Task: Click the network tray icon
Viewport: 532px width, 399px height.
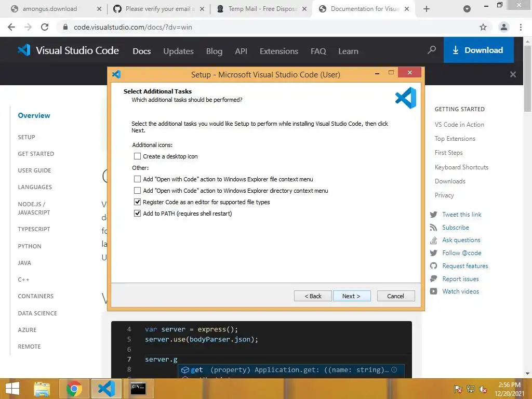Action: coord(471,389)
